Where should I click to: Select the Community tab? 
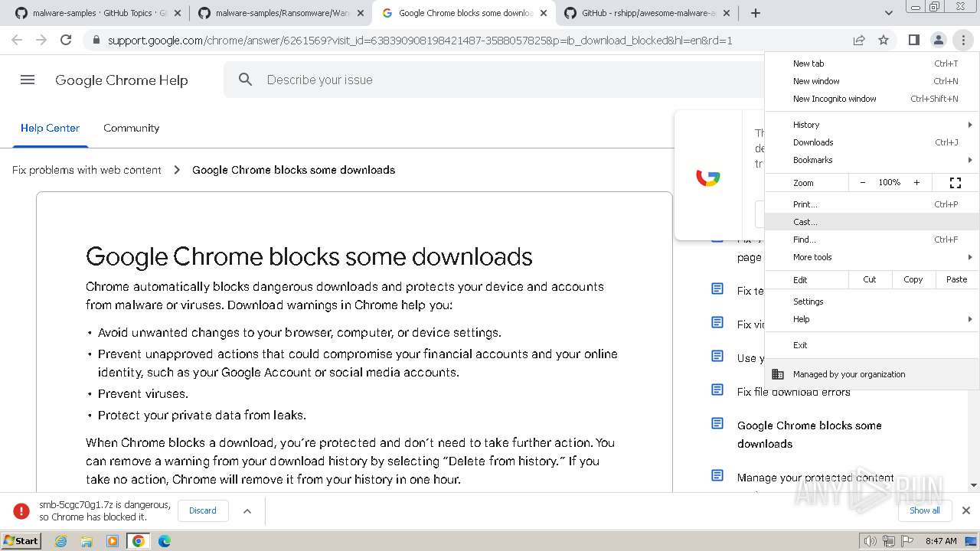point(132,128)
